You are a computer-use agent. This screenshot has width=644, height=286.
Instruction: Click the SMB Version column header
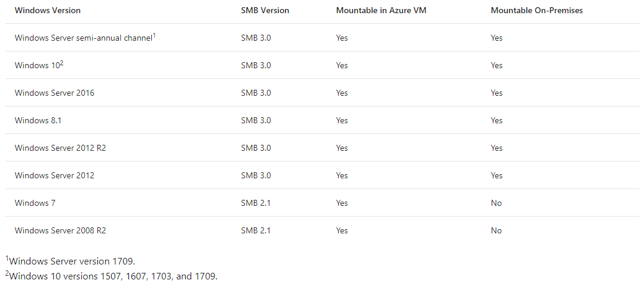[x=265, y=11]
